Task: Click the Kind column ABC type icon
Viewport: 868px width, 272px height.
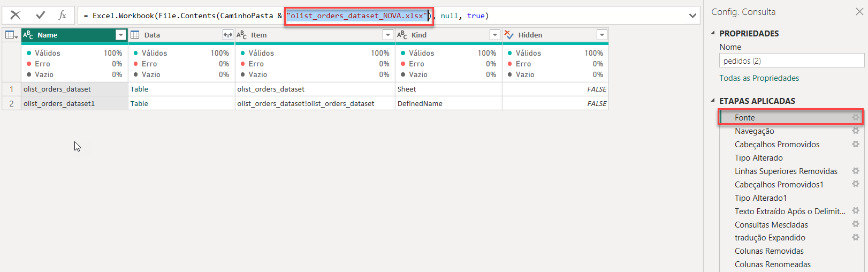Action: pyautogui.click(x=402, y=35)
